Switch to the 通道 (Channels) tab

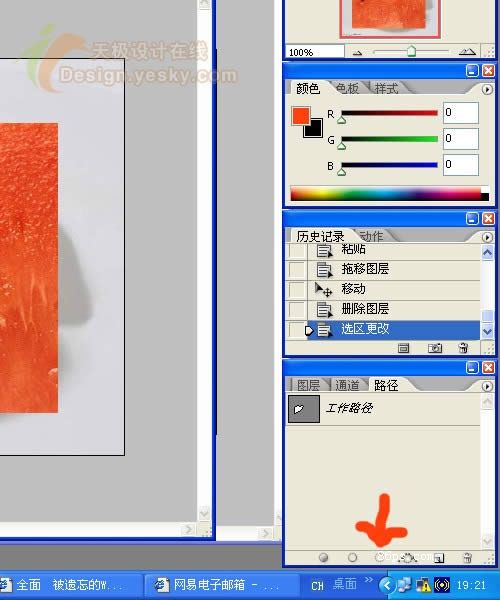(347, 385)
